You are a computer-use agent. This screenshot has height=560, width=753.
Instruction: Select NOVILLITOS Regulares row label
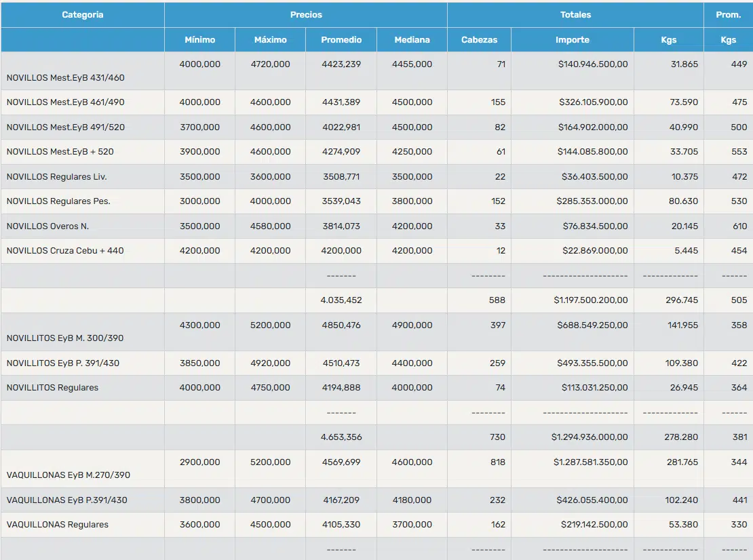pyautogui.click(x=52, y=388)
